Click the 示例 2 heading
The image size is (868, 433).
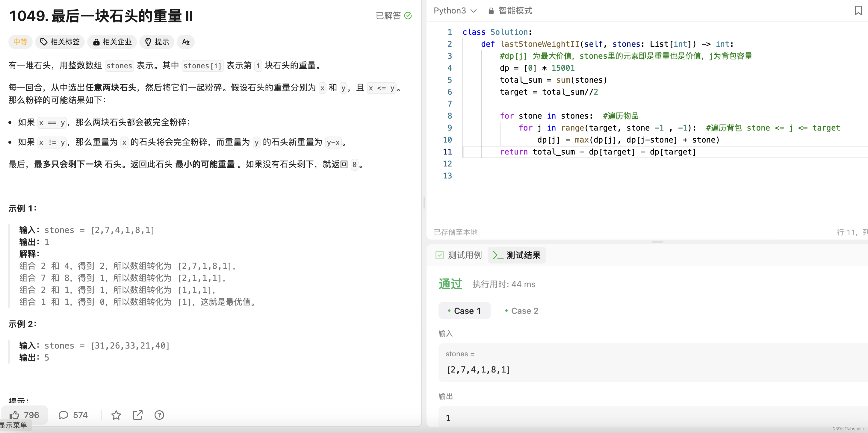click(x=22, y=324)
